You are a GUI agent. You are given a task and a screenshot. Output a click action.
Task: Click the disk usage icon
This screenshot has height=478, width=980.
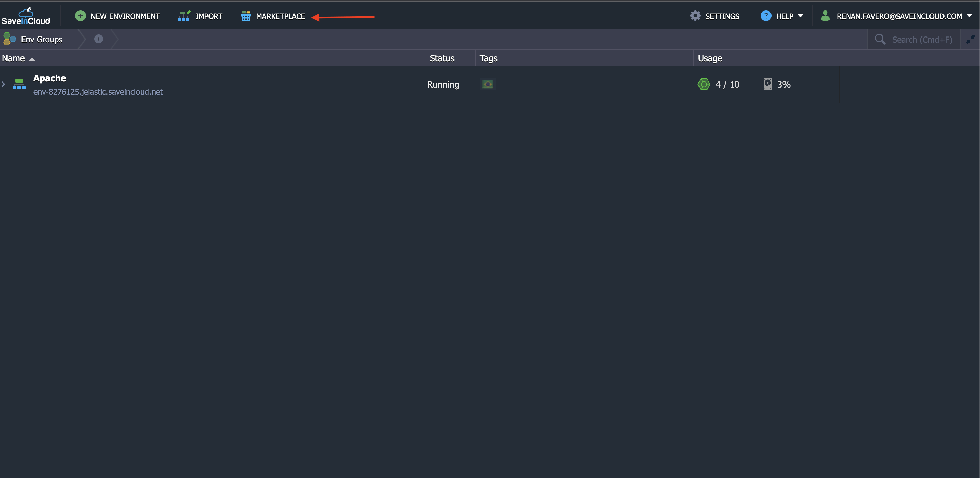(768, 84)
